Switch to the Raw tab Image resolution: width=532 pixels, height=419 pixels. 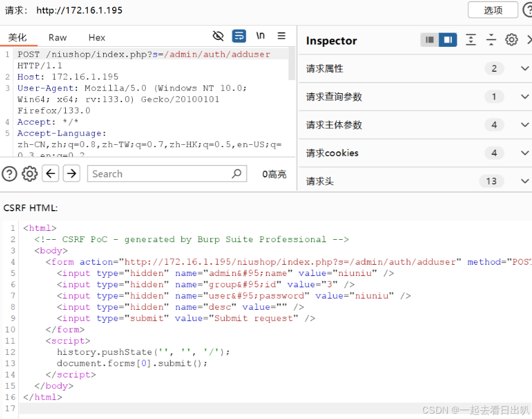click(58, 37)
